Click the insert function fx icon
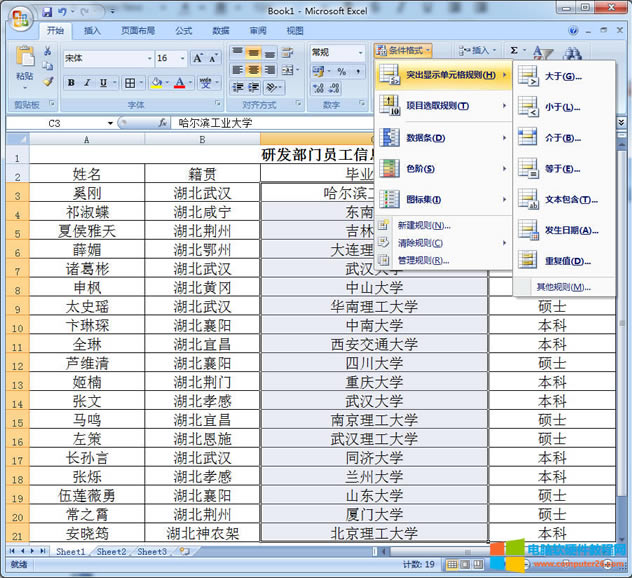The image size is (632, 578). (162, 123)
